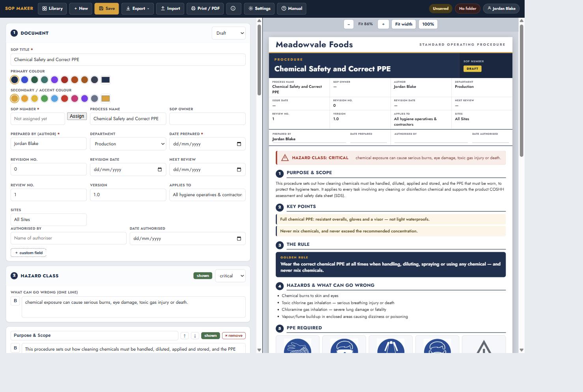This screenshot has height=392, width=583.
Task: Remove the Purpose & Scope section
Action: (234, 336)
